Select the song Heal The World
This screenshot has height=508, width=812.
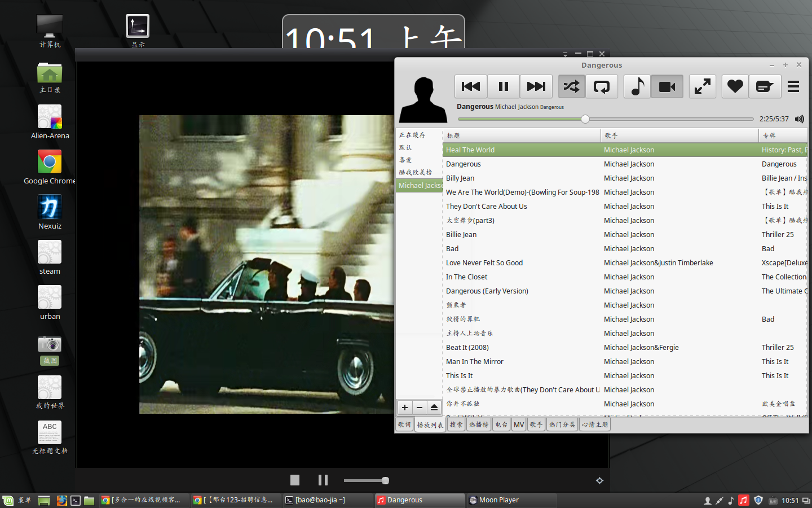pos(625,150)
